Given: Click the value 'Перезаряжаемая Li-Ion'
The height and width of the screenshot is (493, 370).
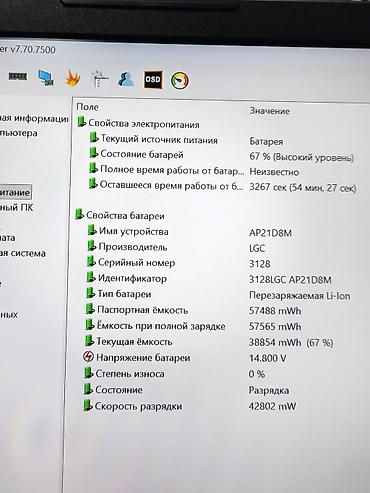Looking at the screenshot, I should click(300, 295).
